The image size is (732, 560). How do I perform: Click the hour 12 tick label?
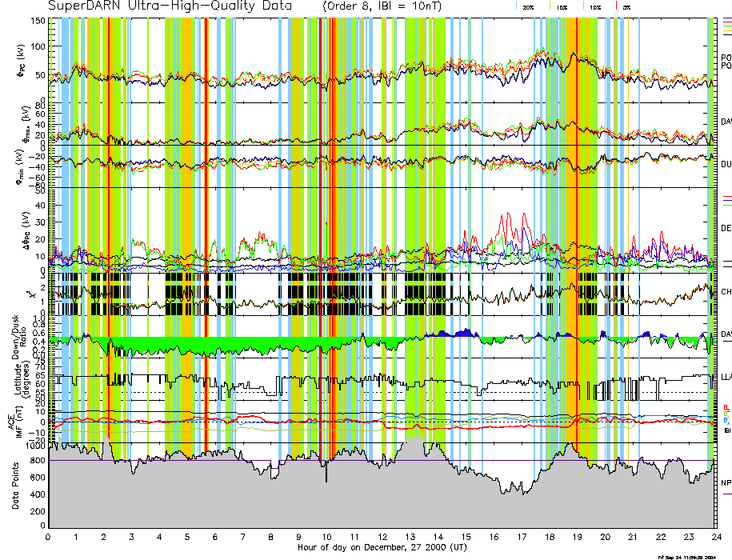[382, 538]
